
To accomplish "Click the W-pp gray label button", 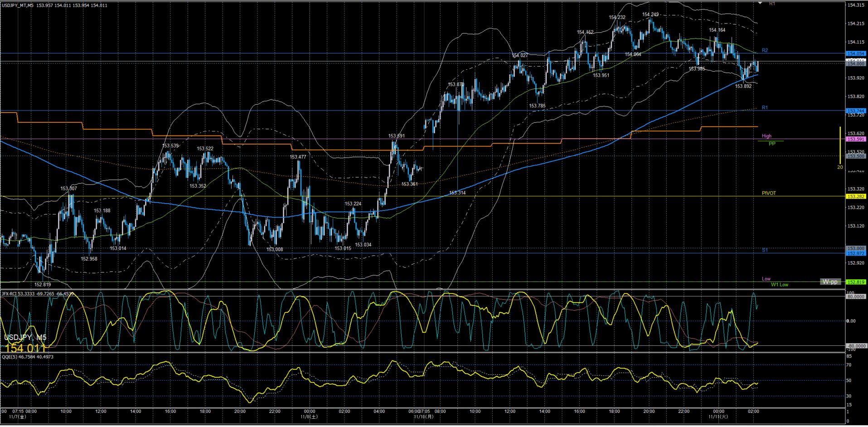I will tap(830, 282).
